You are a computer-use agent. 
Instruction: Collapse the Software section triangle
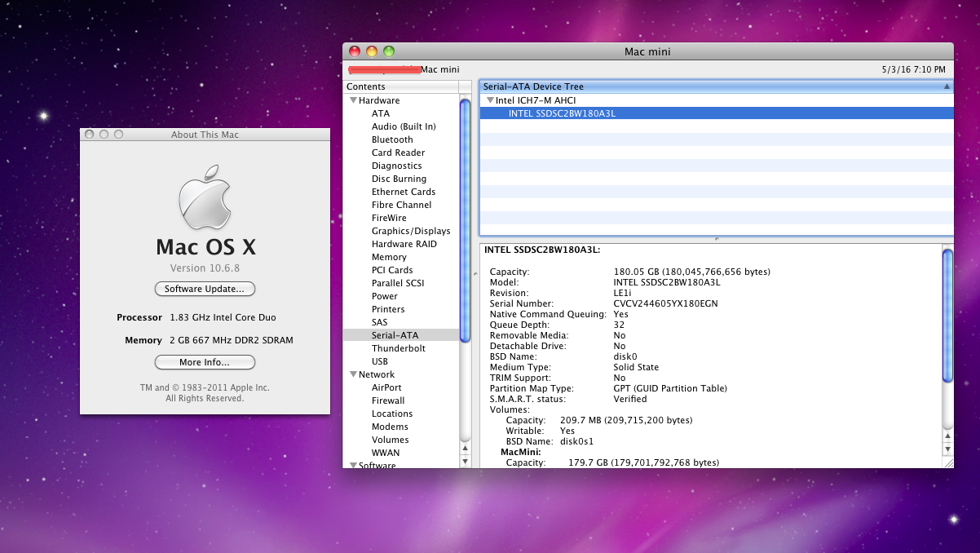tap(353, 465)
